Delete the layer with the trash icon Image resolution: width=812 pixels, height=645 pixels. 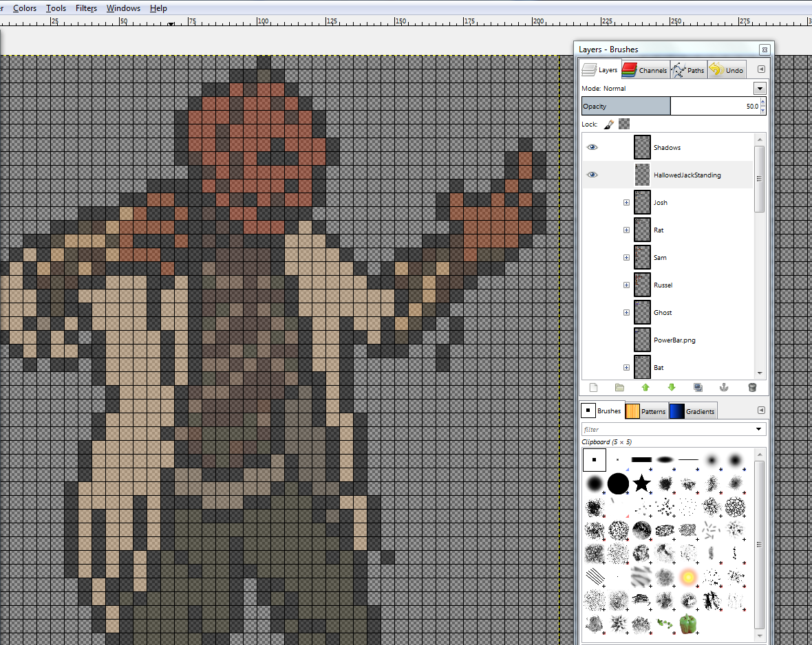[x=752, y=387]
